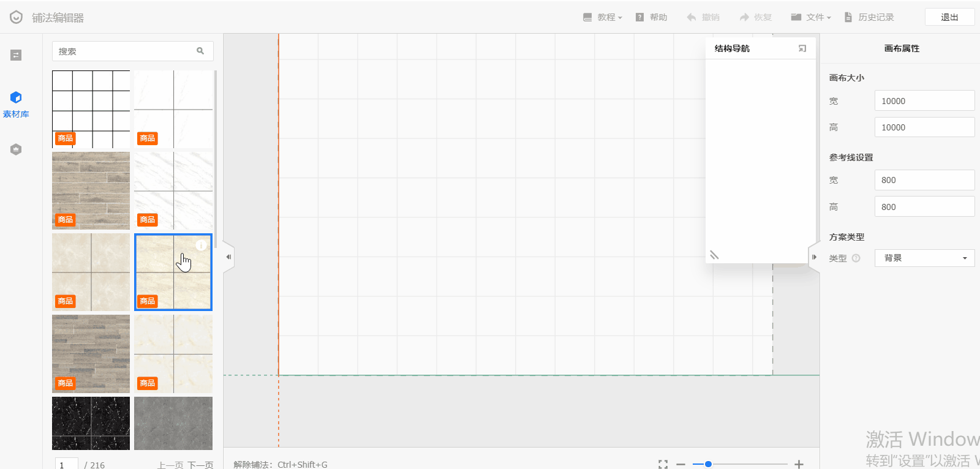Click the zoom in plus icon

point(799,464)
